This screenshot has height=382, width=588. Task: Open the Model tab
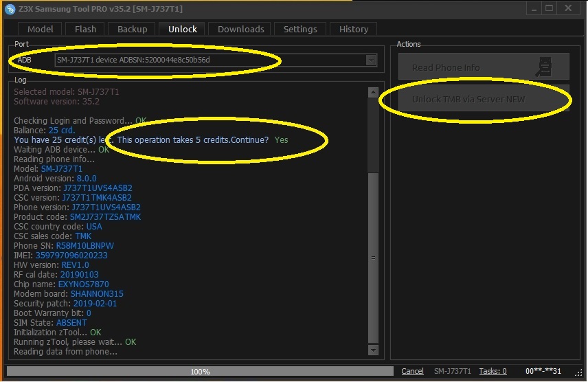pos(41,30)
